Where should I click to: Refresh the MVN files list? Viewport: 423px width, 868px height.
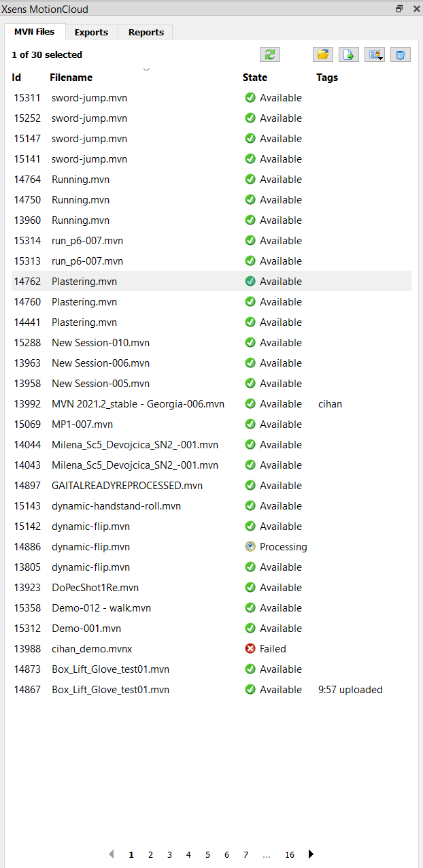coord(269,54)
